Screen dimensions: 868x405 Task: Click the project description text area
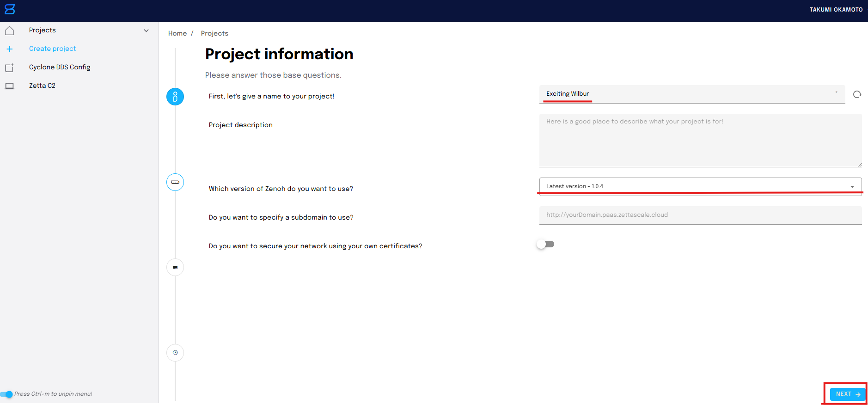[x=700, y=141]
